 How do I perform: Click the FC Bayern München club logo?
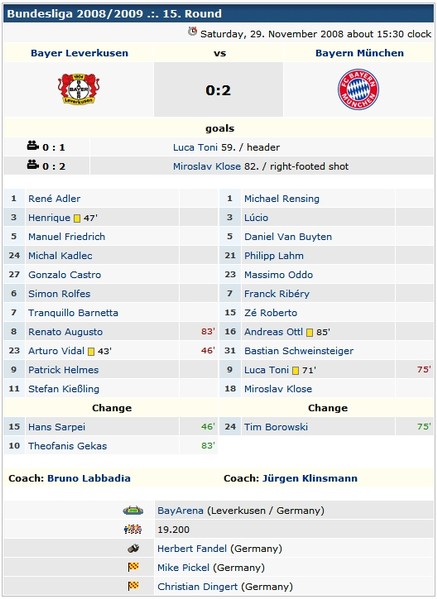[358, 89]
